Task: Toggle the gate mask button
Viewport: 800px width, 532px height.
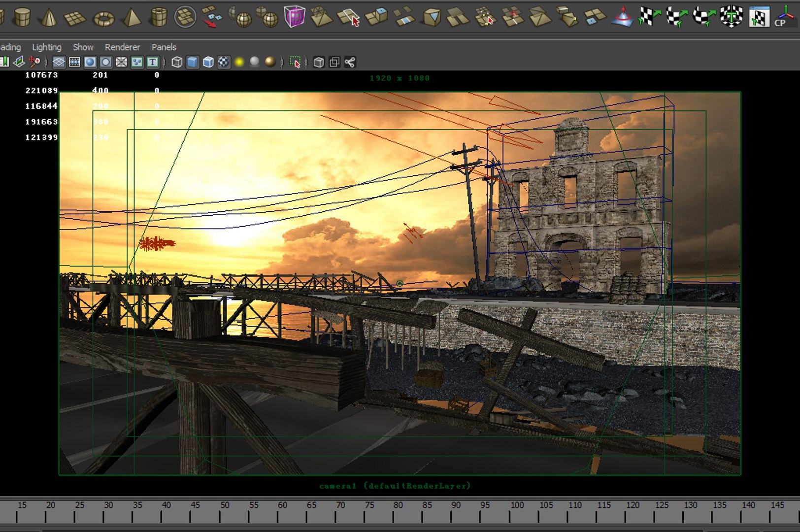Action: [x=105, y=62]
